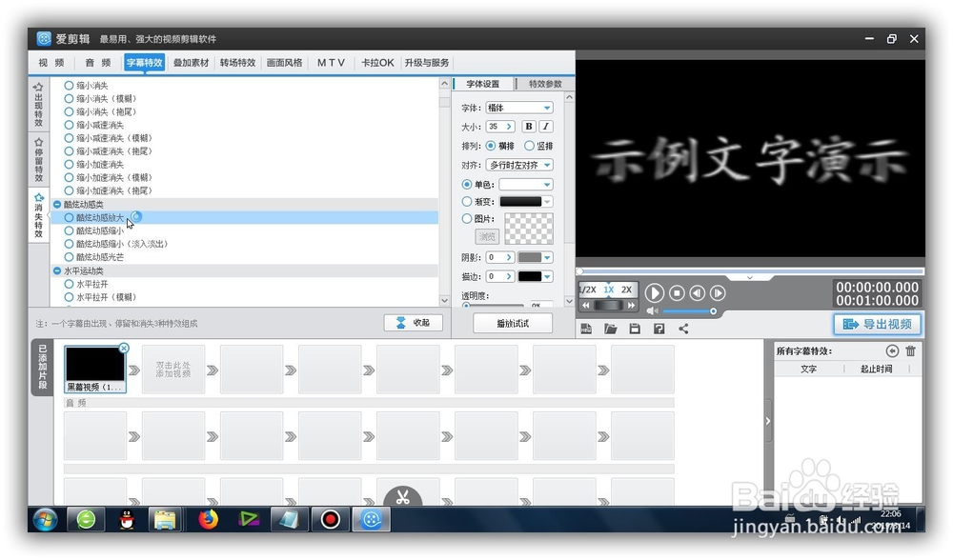The width and height of the screenshot is (953, 560).
Task: Remove the 黑幕视频 clip with its X
Action: [x=124, y=348]
